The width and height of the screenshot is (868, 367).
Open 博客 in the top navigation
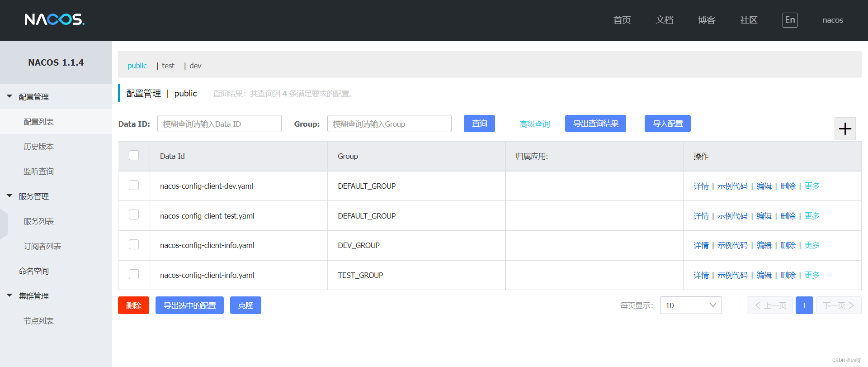tap(707, 20)
